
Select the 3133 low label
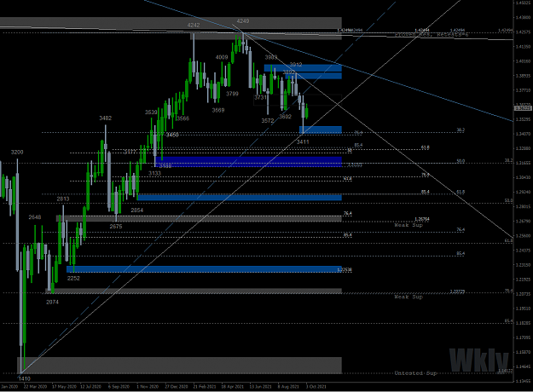(x=154, y=173)
